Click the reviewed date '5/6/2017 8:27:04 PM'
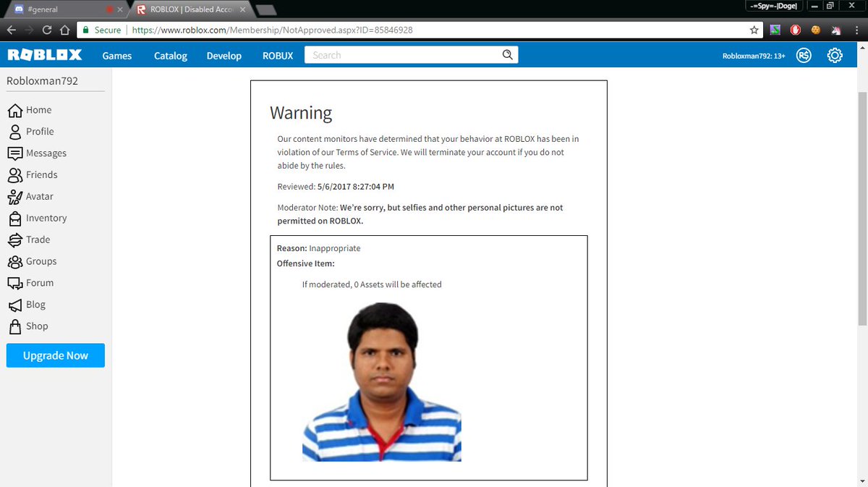Screen dimensions: 868x487 [x=356, y=186]
